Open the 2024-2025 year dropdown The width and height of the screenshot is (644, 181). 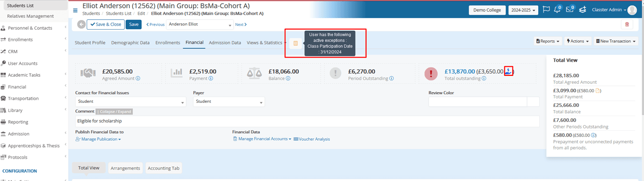point(523,10)
